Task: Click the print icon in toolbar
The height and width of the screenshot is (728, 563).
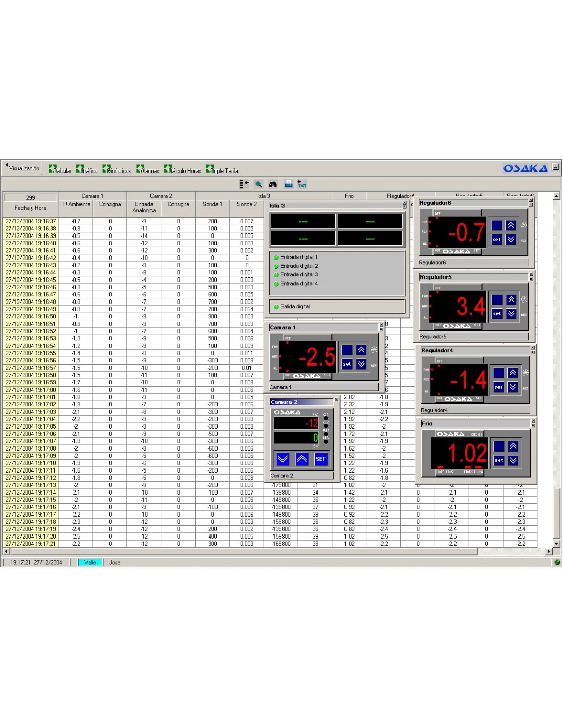Action: click(x=288, y=184)
